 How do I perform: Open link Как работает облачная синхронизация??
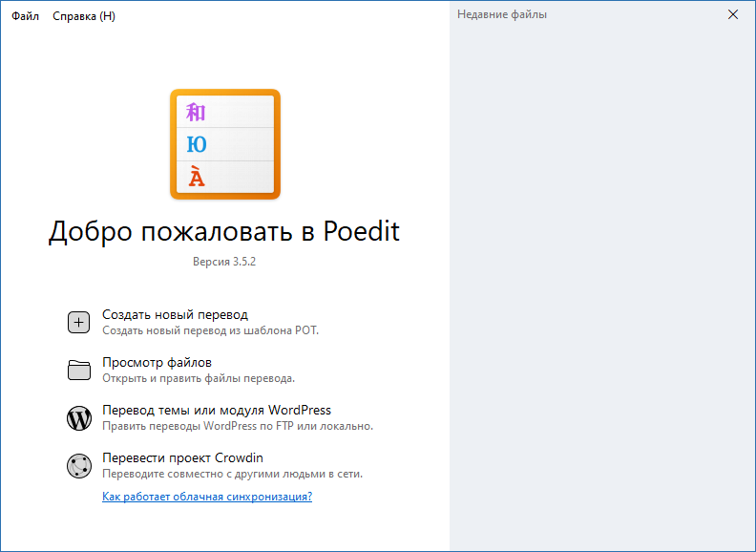pyautogui.click(x=207, y=496)
